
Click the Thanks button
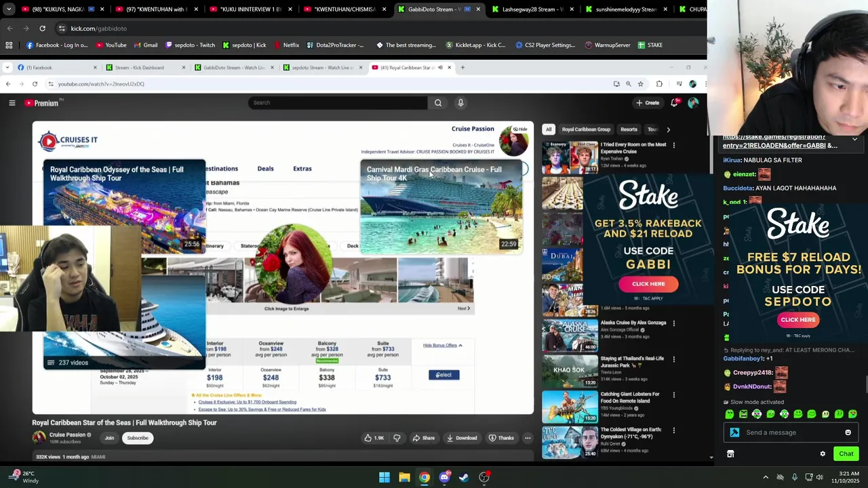pyautogui.click(x=501, y=438)
